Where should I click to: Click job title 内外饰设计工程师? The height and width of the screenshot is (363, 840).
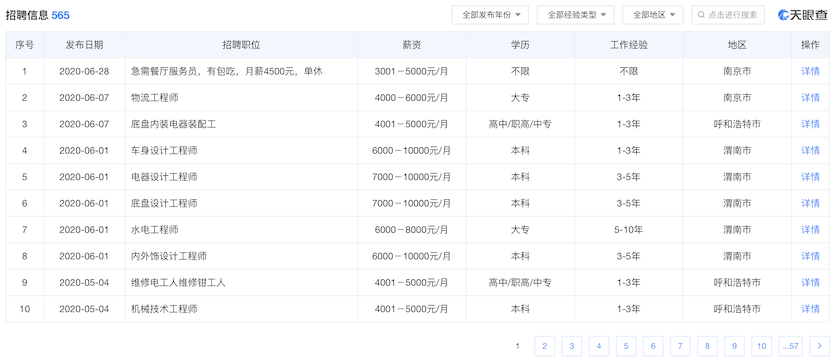(169, 256)
